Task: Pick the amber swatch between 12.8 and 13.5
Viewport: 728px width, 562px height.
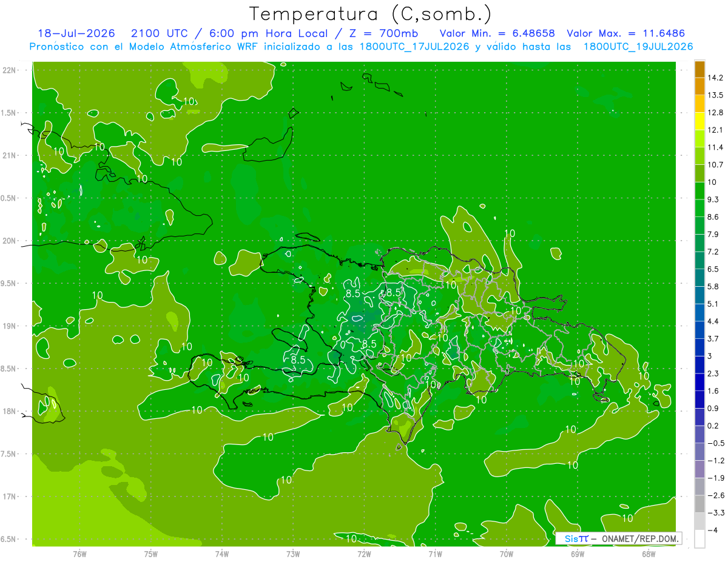Action: click(699, 104)
